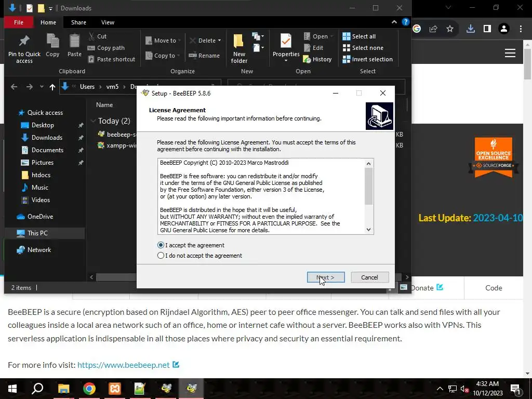
Task: Click the Name column header
Action: tap(104, 105)
